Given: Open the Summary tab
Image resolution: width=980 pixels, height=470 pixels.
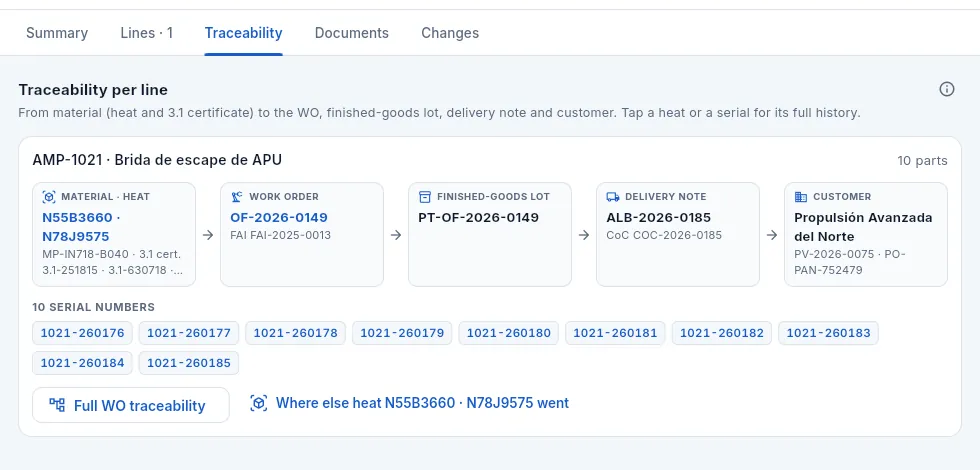Looking at the screenshot, I should click(x=57, y=33).
